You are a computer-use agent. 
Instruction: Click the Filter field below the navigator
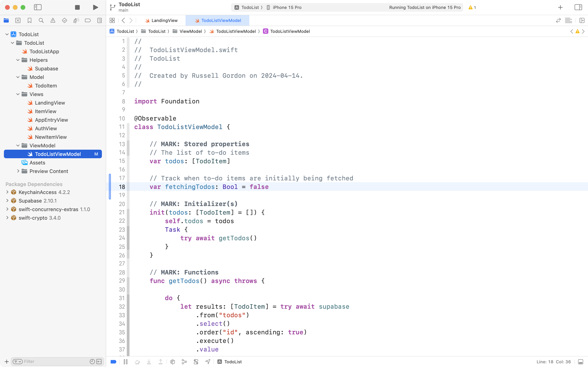tap(49, 361)
